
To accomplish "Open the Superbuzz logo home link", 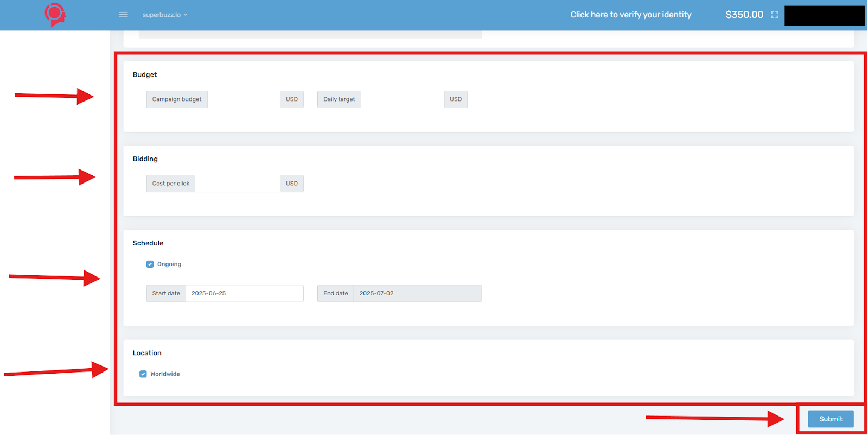I will (55, 15).
